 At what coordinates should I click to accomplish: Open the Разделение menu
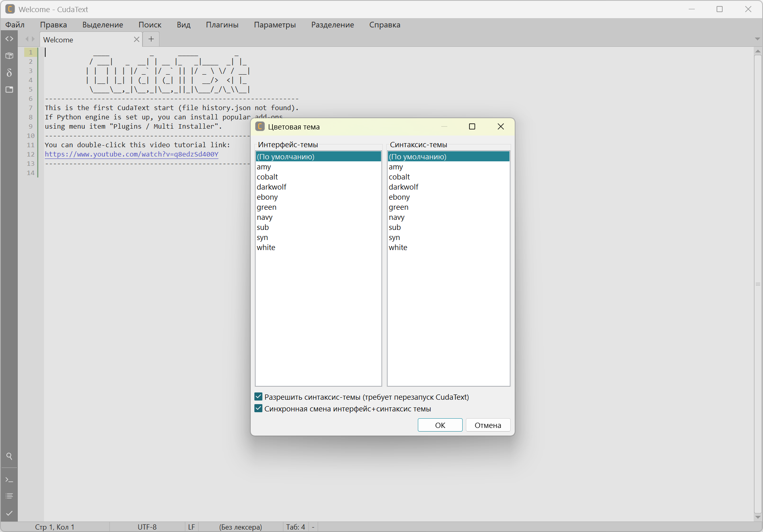332,25
